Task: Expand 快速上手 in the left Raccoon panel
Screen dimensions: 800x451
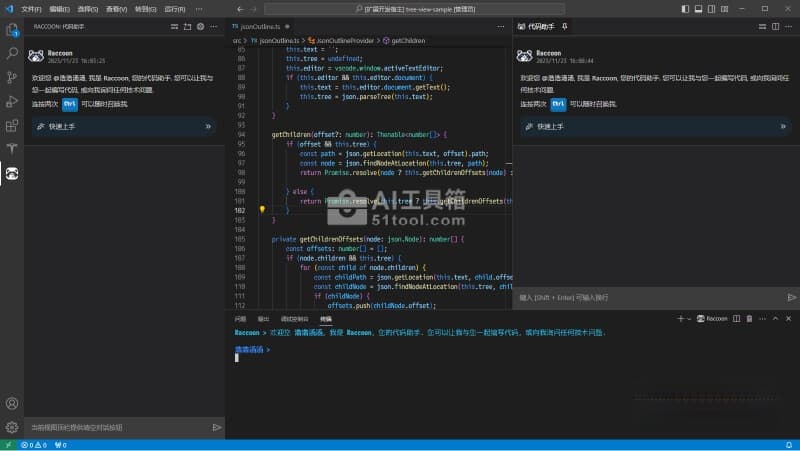Action: [x=122, y=127]
